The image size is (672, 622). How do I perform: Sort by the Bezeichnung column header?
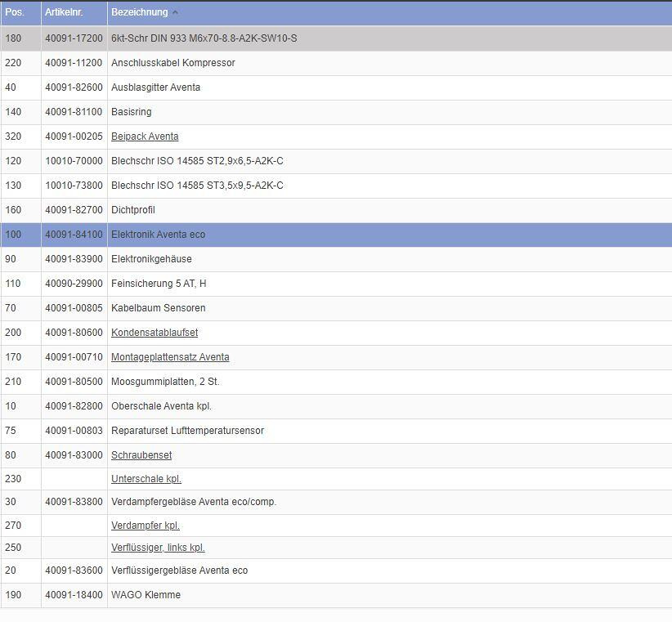click(x=140, y=12)
